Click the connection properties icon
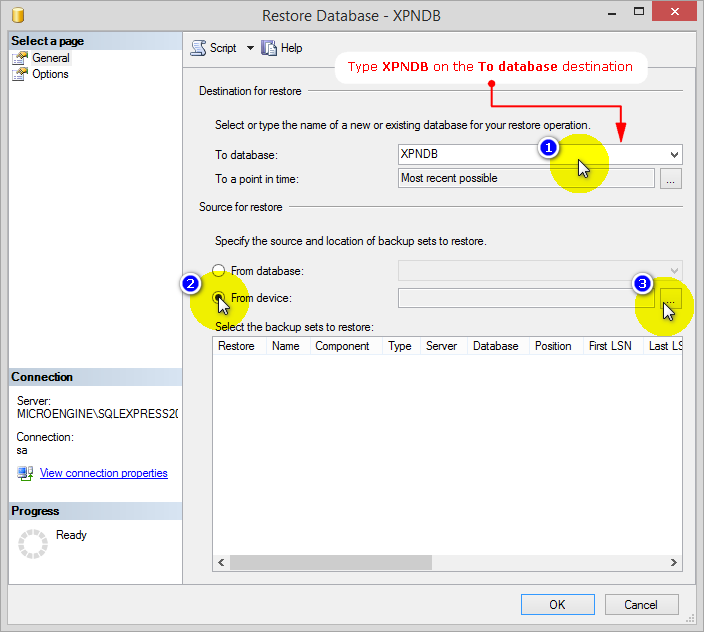This screenshot has width=704, height=632. click(25, 473)
